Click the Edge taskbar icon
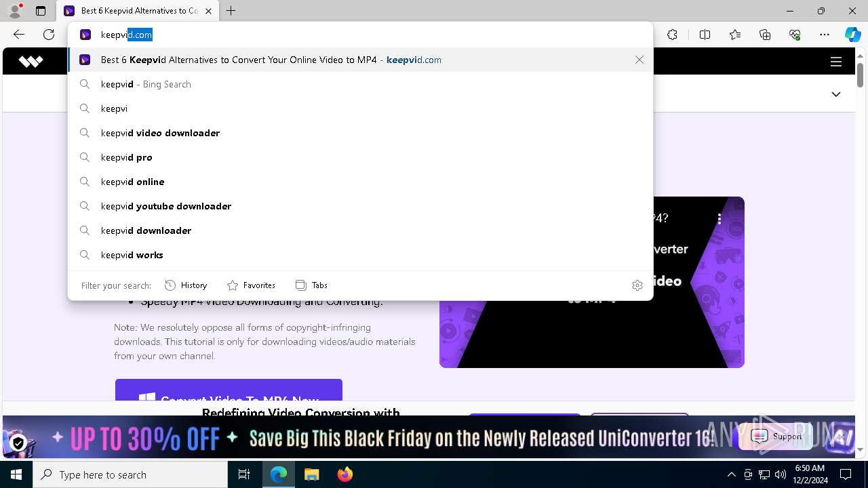The image size is (868, 488). point(279,474)
